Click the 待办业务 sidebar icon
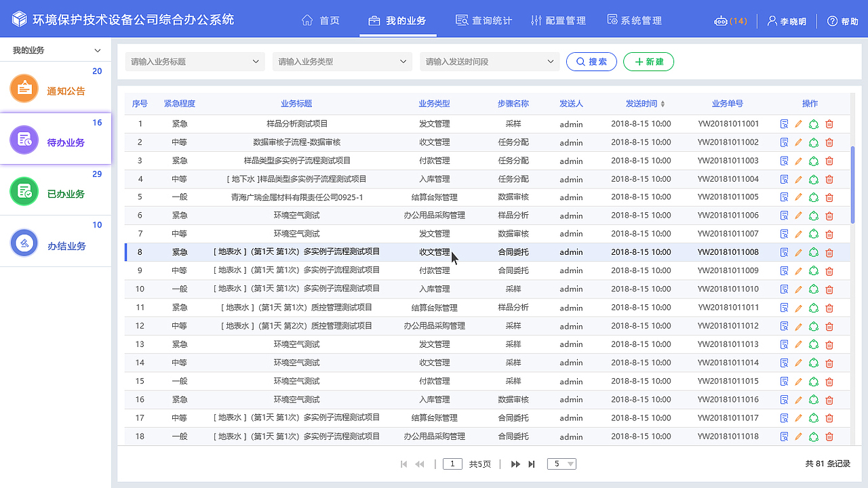The height and width of the screenshot is (488, 868). tap(23, 140)
